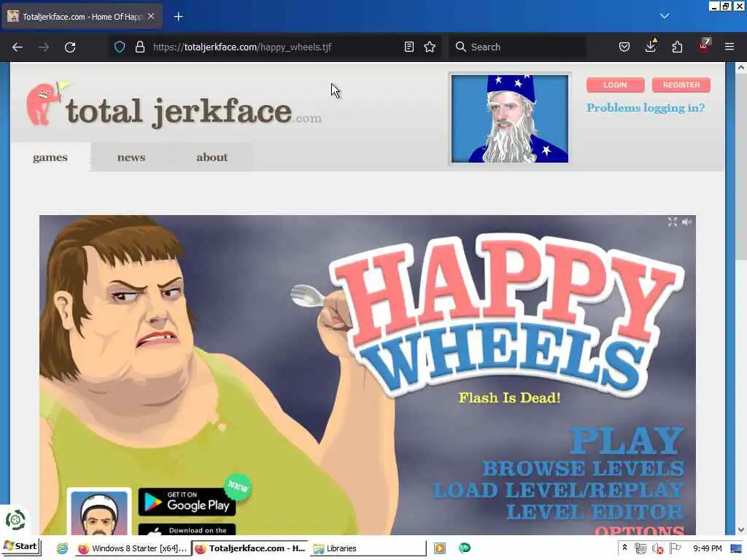Open a new browser tab
This screenshot has width=747, height=560.
[x=178, y=17]
